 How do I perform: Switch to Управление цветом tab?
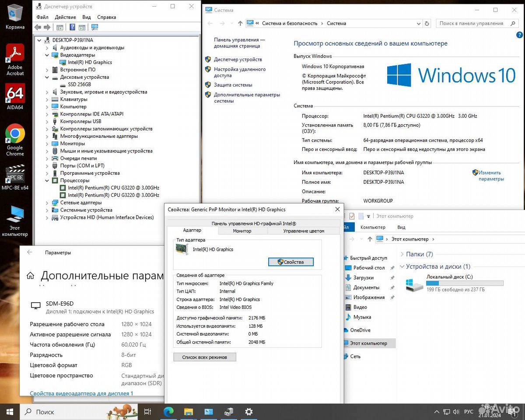click(x=304, y=231)
